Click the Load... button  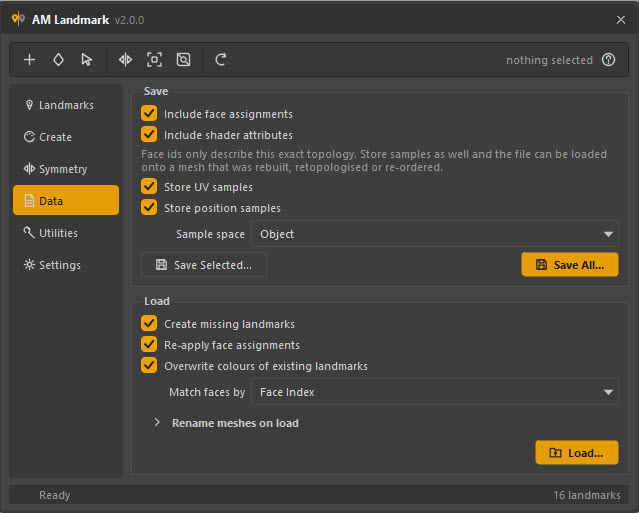(x=577, y=453)
